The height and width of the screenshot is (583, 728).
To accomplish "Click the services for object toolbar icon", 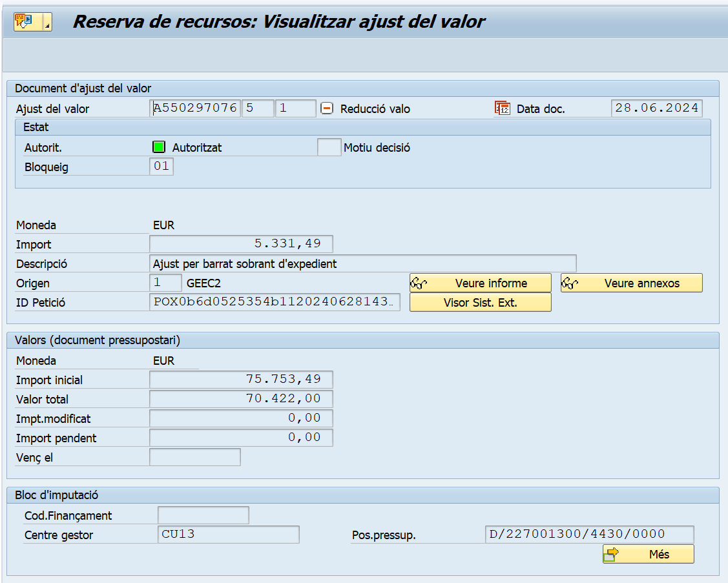I will tap(23, 22).
